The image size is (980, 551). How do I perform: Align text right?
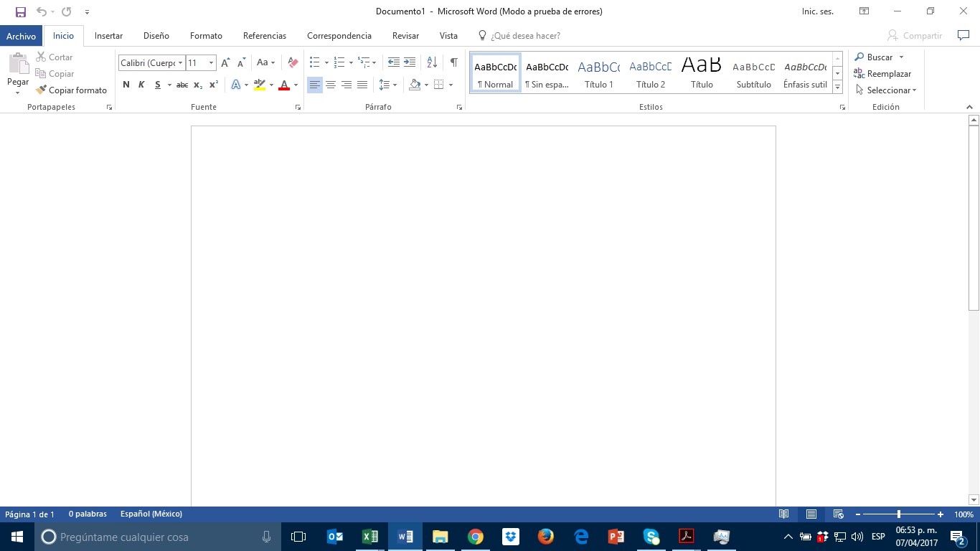(x=347, y=85)
